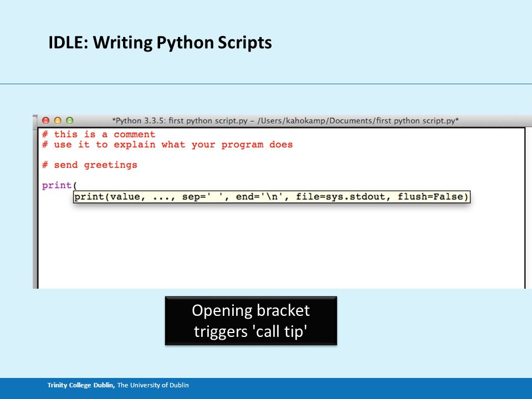This screenshot has width=532, height=399.
Task: Click slide title 'IDLE: Writing Python Scripts'
Action: pos(160,43)
